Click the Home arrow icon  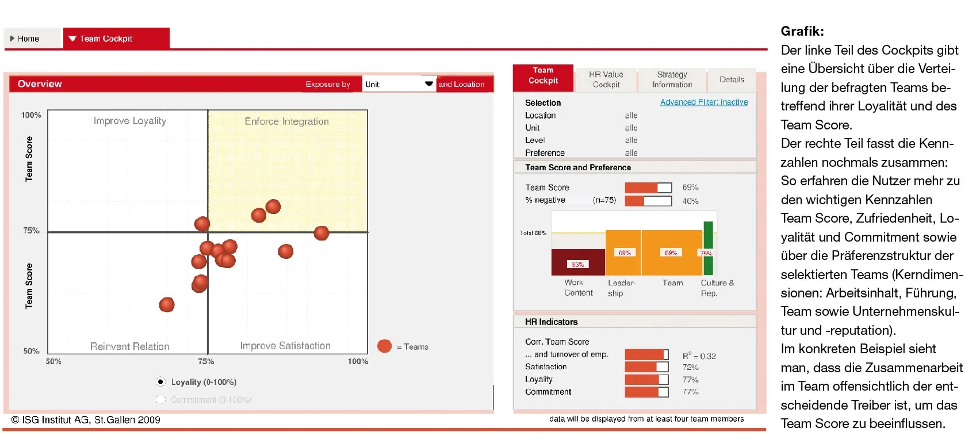12,39
